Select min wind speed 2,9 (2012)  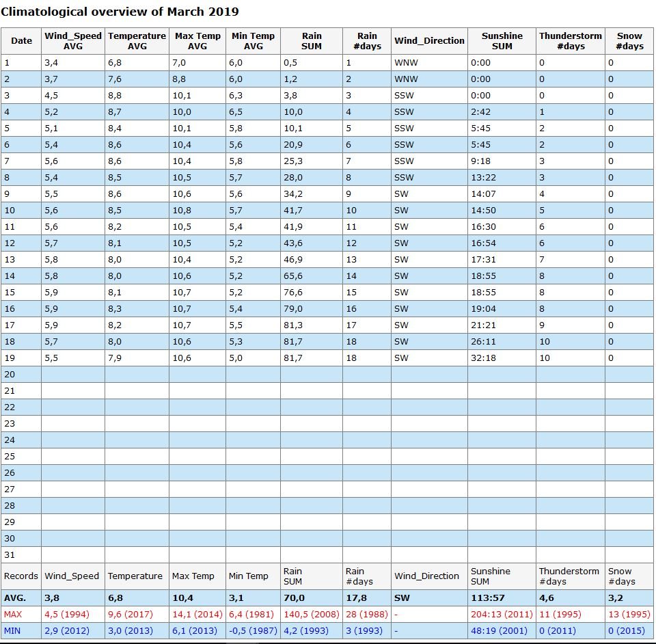click(67, 630)
